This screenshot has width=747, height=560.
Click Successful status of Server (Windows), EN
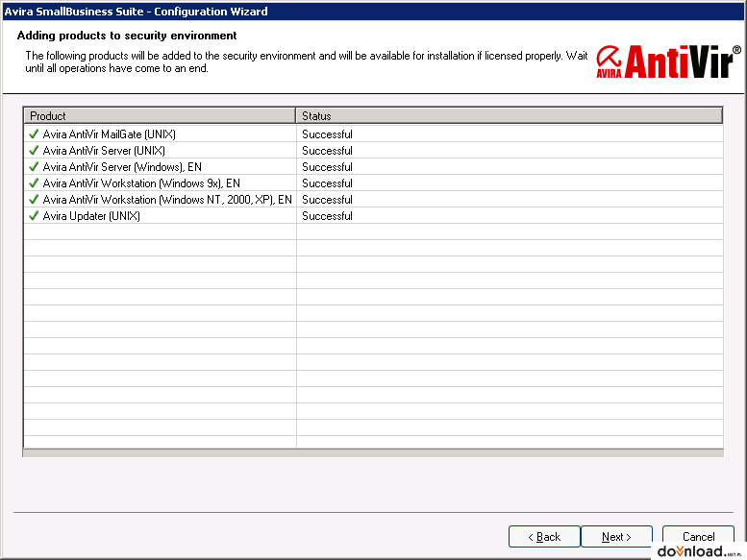327,167
